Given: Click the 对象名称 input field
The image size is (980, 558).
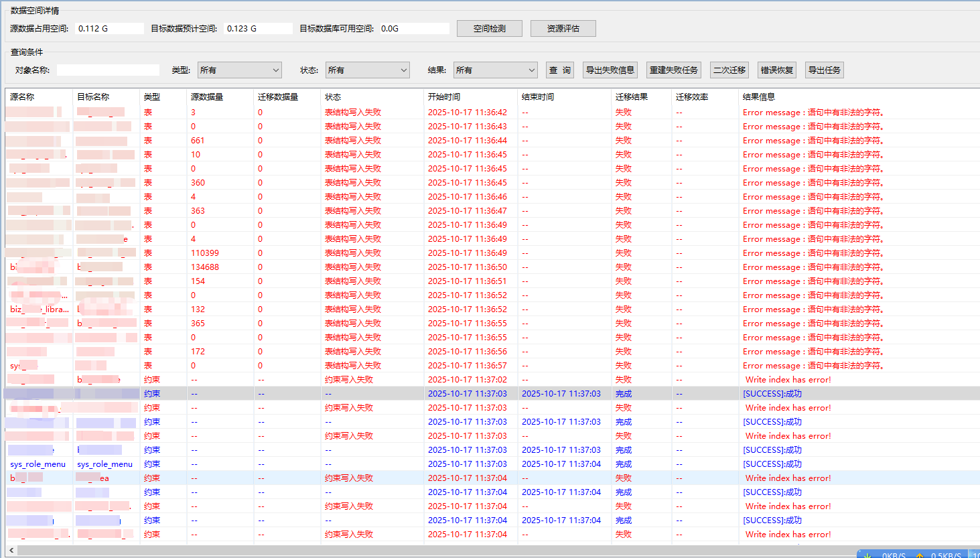Looking at the screenshot, I should pos(108,70).
